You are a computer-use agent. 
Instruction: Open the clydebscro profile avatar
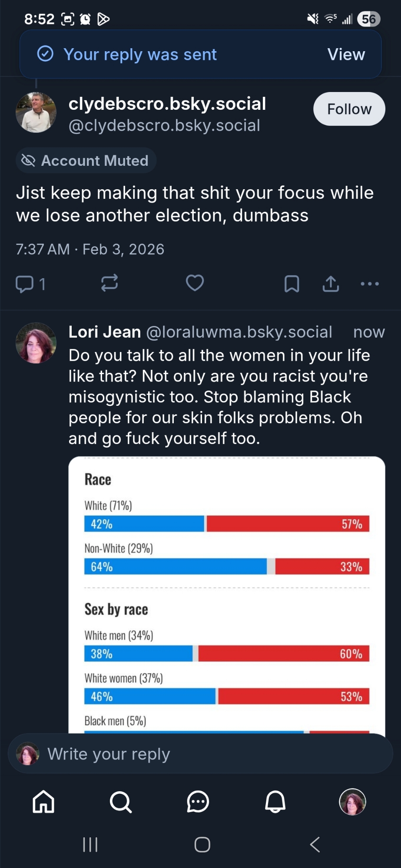36,112
